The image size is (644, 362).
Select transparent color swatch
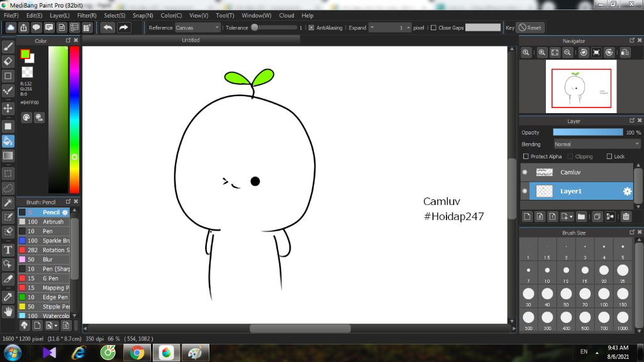(x=27, y=72)
